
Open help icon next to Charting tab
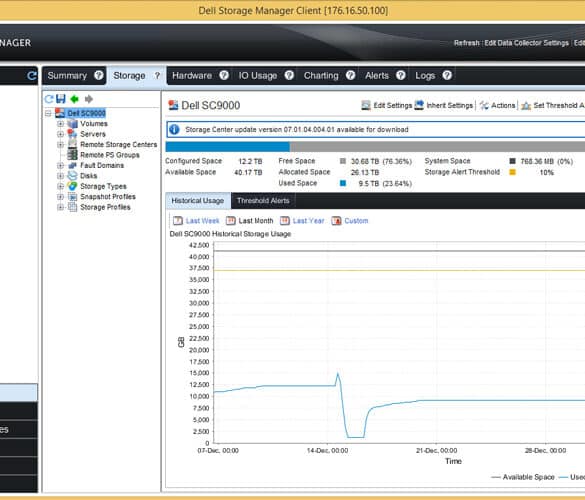(350, 75)
